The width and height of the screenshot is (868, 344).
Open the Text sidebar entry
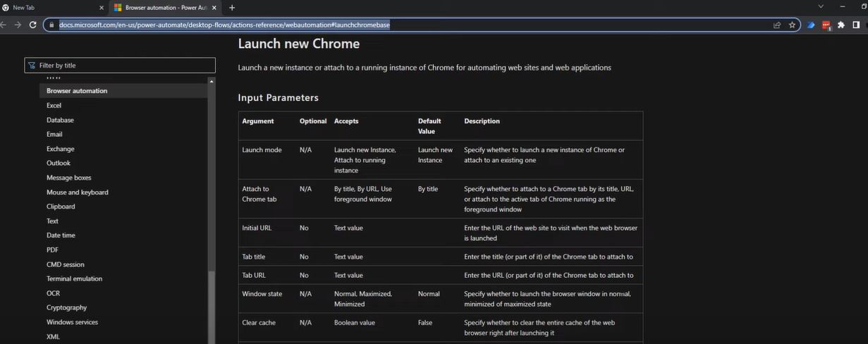[52, 221]
